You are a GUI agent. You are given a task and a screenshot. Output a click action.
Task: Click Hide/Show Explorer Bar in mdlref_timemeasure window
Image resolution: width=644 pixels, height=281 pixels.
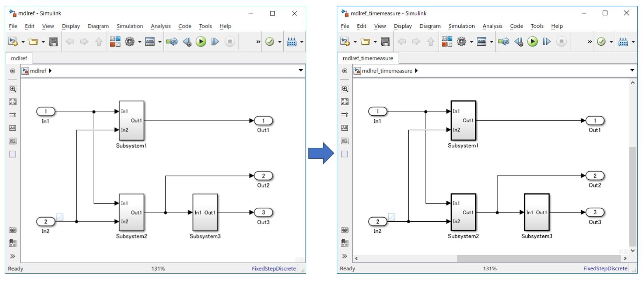[x=344, y=71]
